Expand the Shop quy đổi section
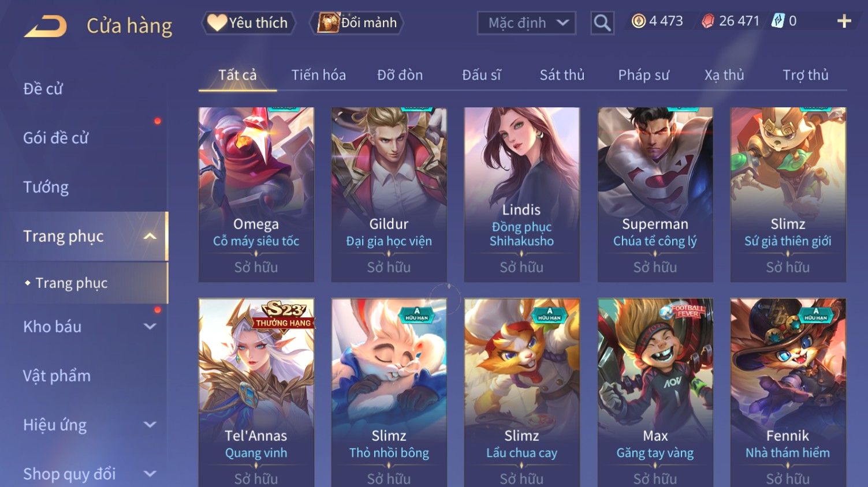This screenshot has width=868, height=487. (x=150, y=474)
